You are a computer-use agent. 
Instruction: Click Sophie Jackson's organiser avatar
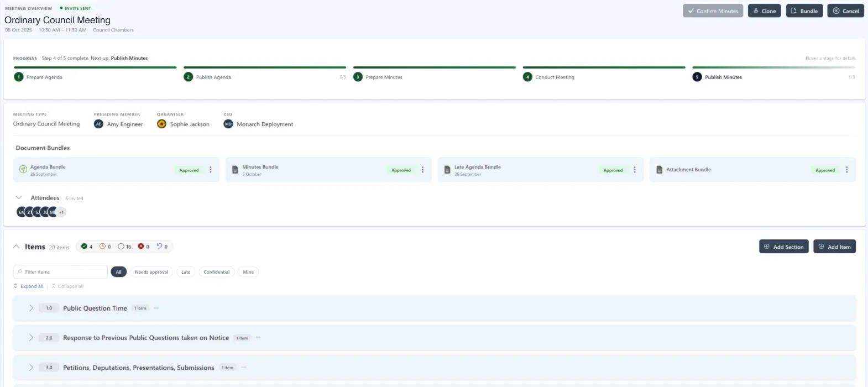pos(161,124)
